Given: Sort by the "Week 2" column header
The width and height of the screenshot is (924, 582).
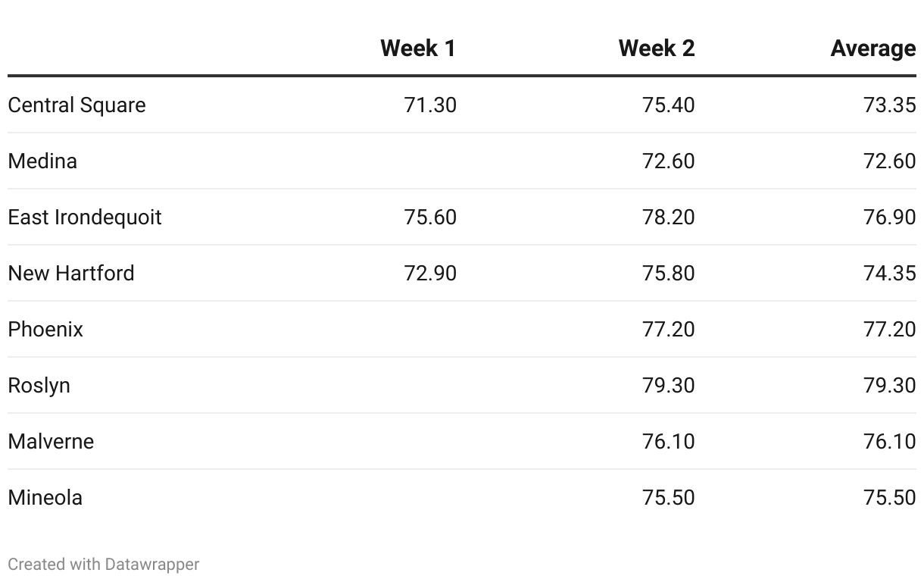Looking at the screenshot, I should [x=656, y=48].
